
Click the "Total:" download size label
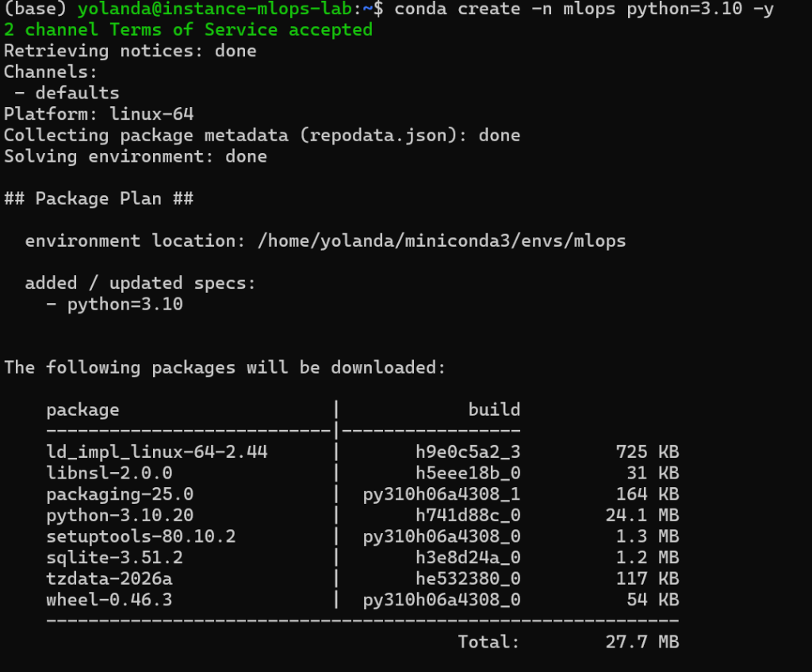(x=488, y=642)
